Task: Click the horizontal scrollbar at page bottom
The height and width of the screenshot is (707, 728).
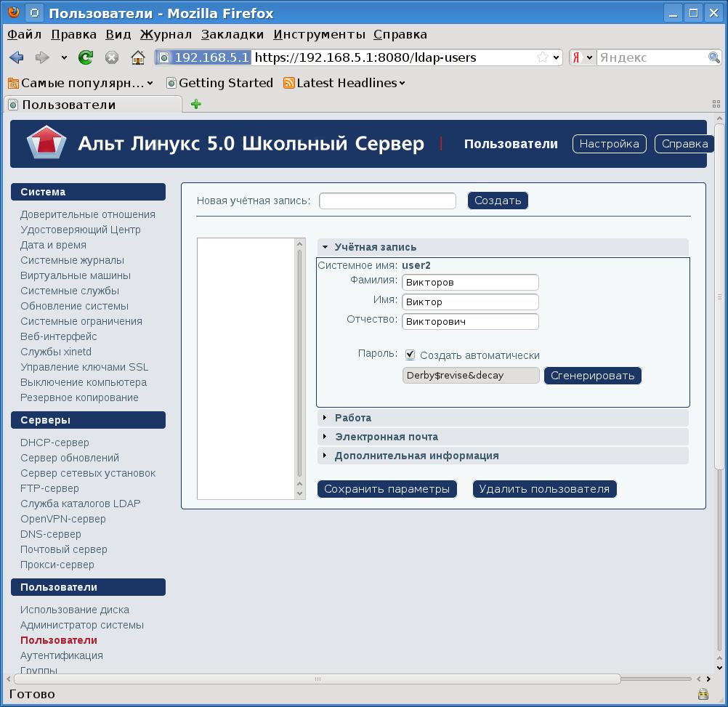Action: pos(317,679)
